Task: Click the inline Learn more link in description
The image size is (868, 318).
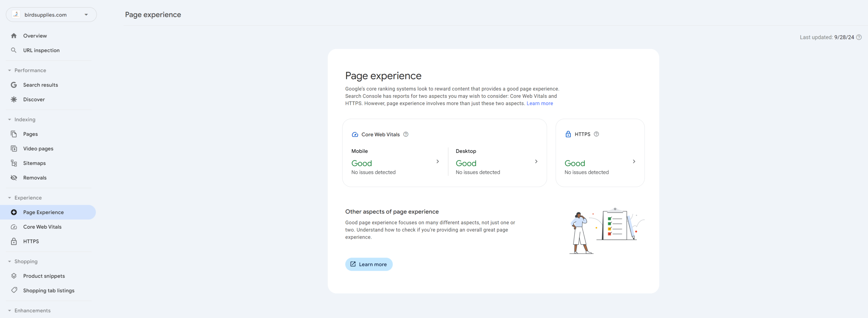Action: 539,104
